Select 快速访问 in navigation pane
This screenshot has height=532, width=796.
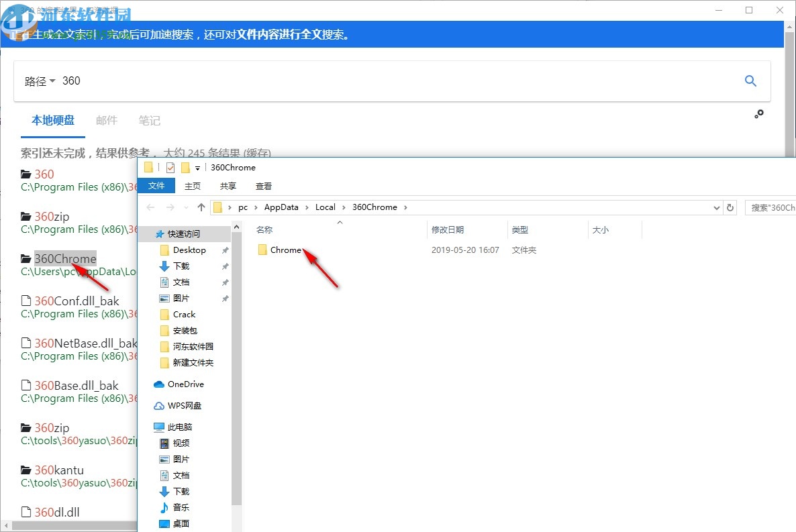tap(184, 234)
